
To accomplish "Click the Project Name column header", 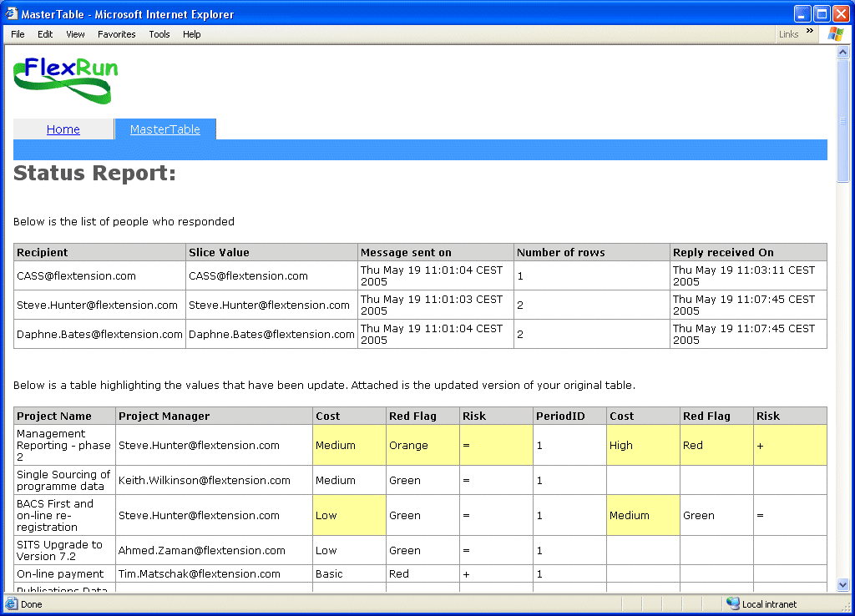I will pyautogui.click(x=65, y=416).
